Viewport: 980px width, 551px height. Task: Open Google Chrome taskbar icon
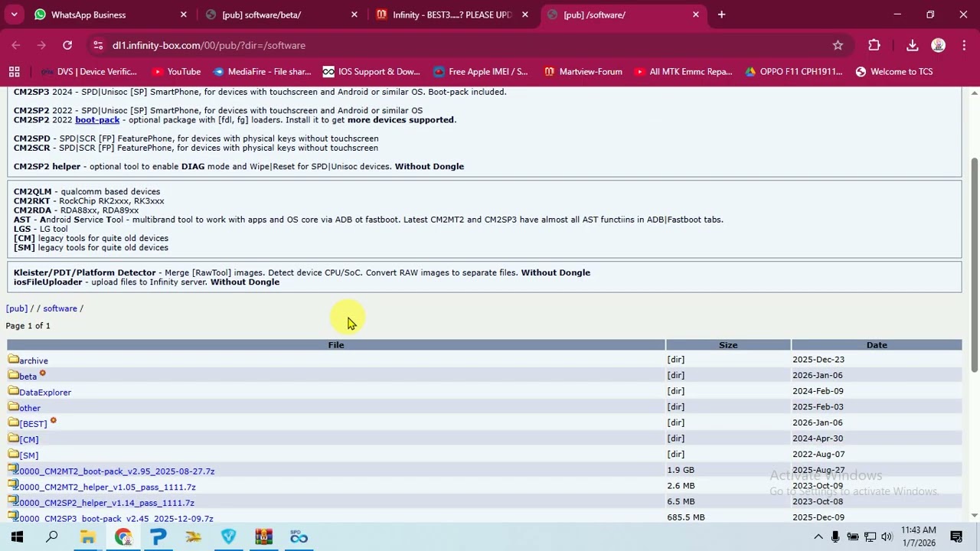tap(122, 537)
